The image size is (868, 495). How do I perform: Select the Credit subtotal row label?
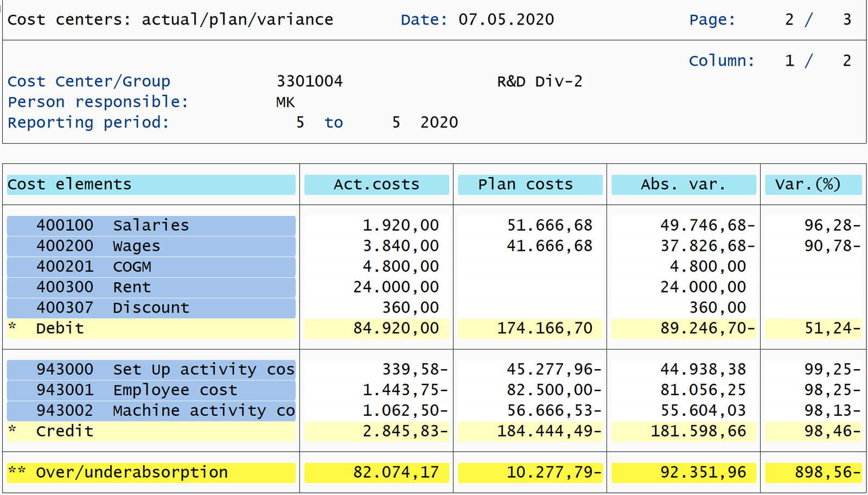click(x=65, y=431)
